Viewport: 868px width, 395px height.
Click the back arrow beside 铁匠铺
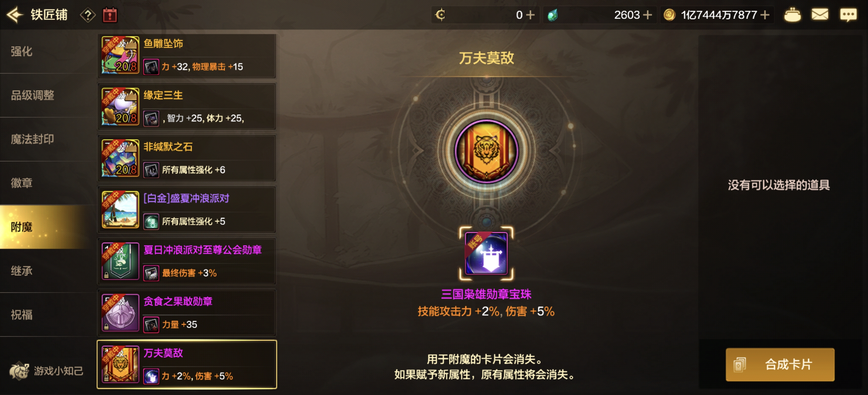click(x=15, y=15)
